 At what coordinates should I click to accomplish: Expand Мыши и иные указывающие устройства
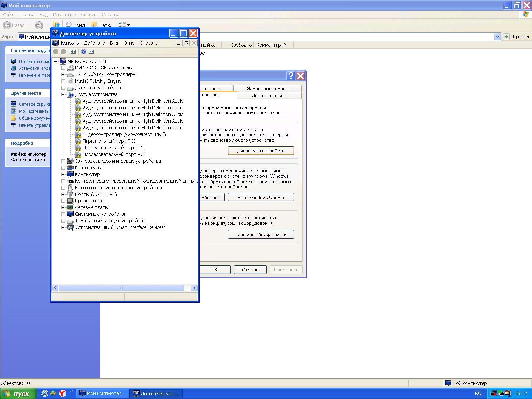63,188
